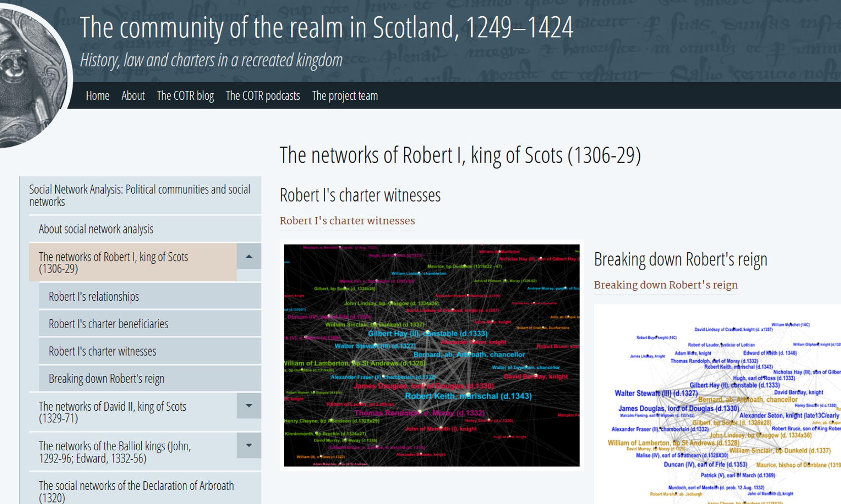Expand the Balliol kings networks section
This screenshot has width=841, height=504.
248,446
